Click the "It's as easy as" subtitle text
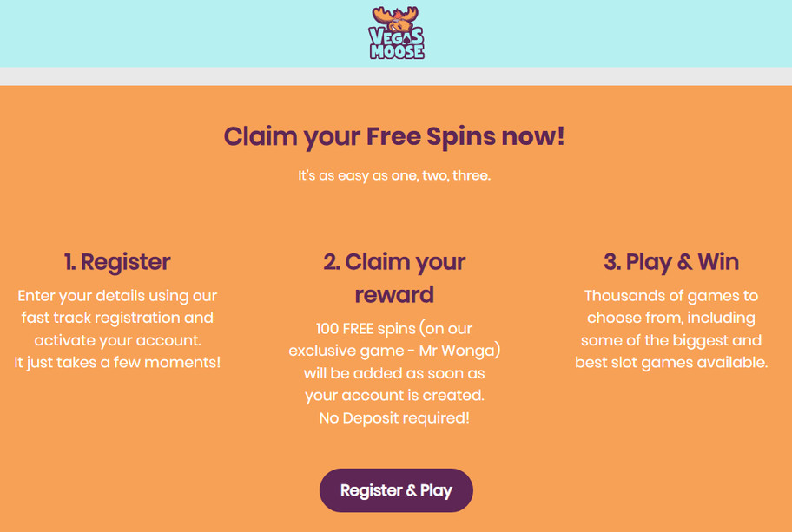Screen dimensions: 792x532 tap(343, 175)
